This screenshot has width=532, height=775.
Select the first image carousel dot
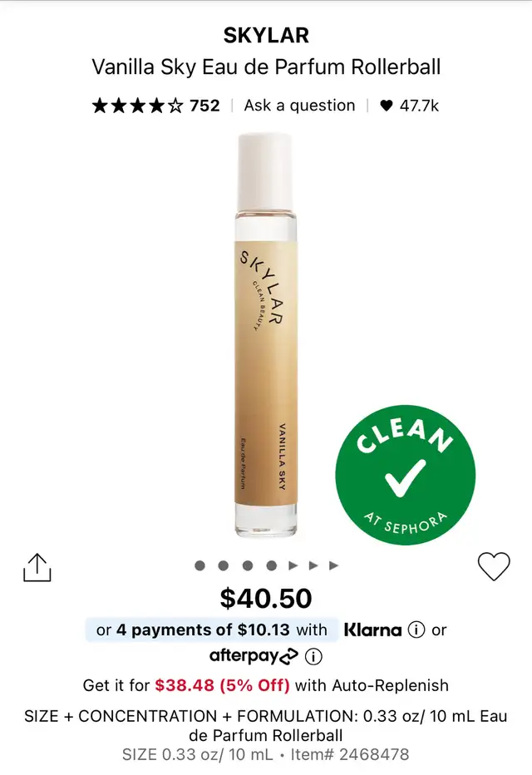tap(200, 565)
